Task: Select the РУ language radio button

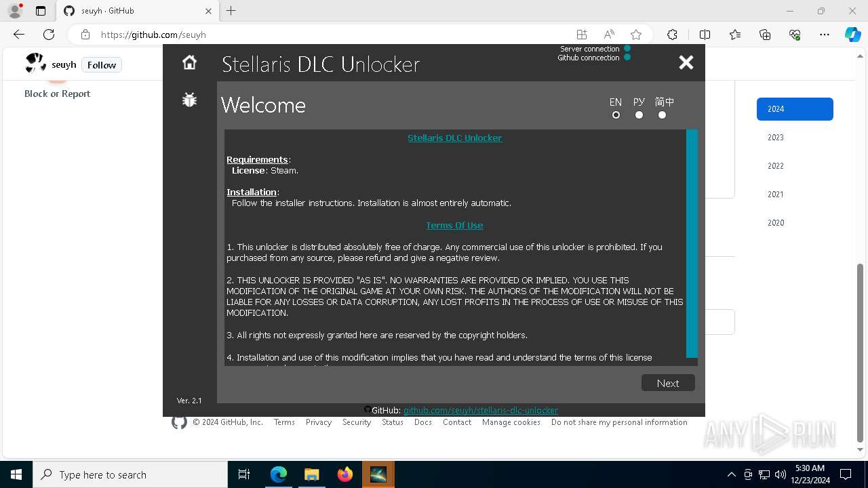Action: coord(639,115)
